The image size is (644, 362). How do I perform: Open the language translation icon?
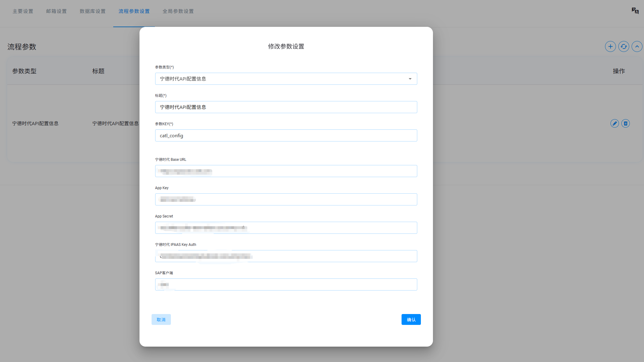[x=635, y=11]
